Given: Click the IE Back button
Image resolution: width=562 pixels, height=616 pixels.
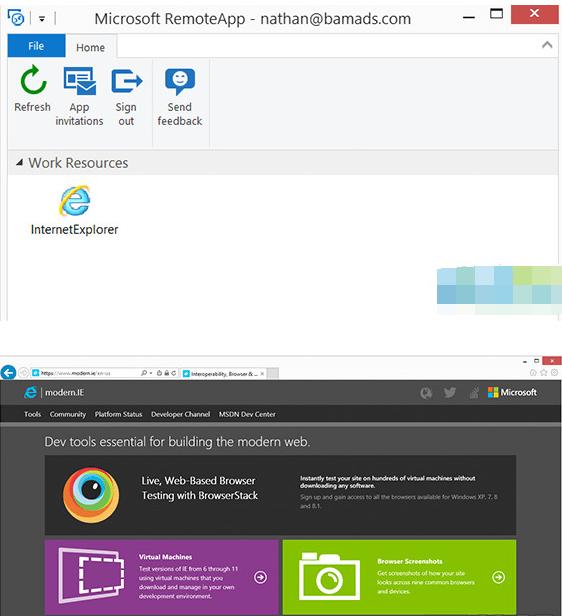Looking at the screenshot, I should [8, 372].
